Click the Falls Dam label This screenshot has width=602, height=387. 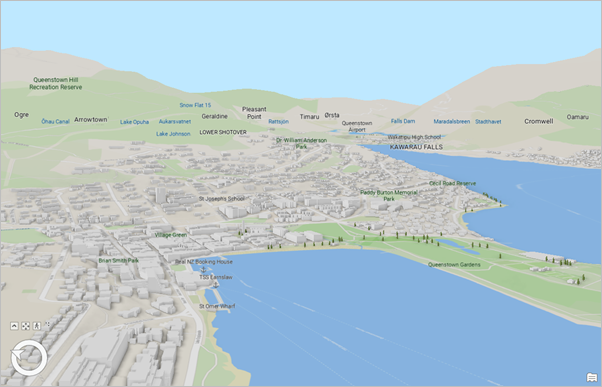point(403,121)
